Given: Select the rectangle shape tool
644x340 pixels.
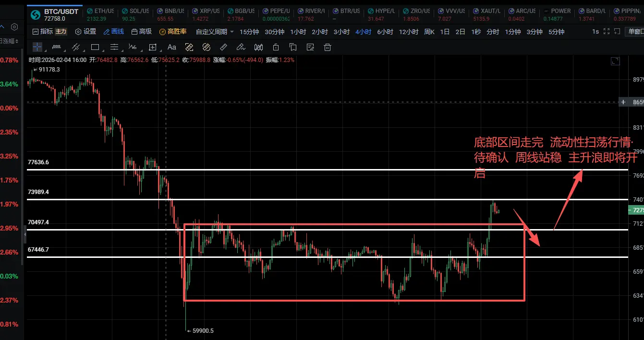Looking at the screenshot, I should 95,47.
